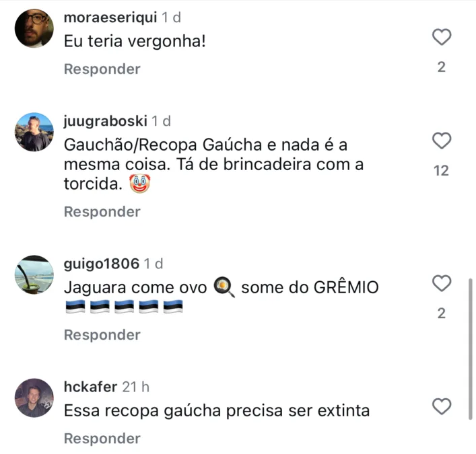The width and height of the screenshot is (476, 454).
Task: View the 12 likes count on juugraboski's comment
Action: [441, 171]
